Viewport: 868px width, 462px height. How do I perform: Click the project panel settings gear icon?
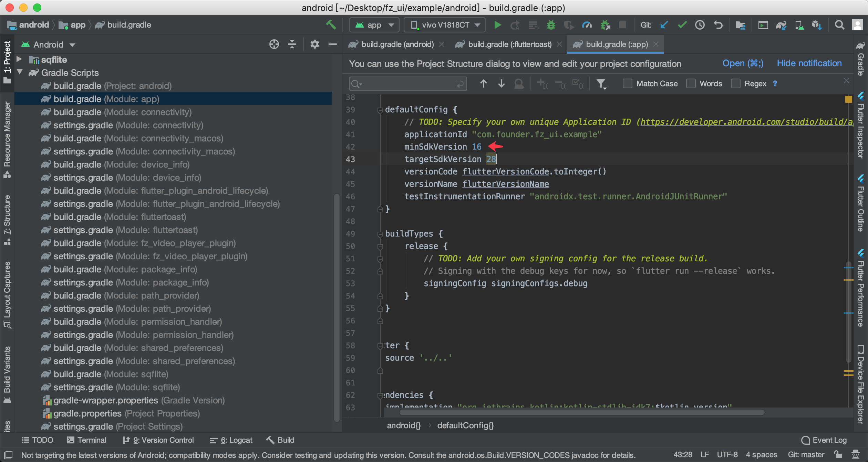click(x=314, y=44)
